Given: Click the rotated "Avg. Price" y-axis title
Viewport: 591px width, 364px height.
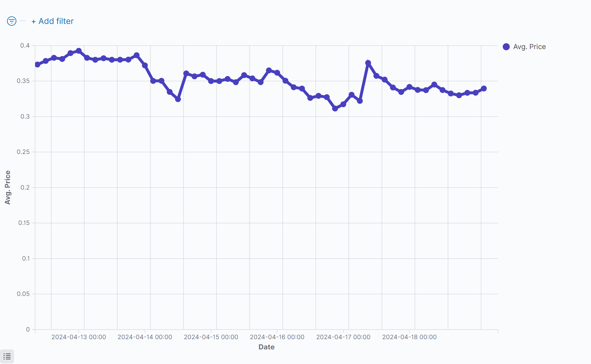Looking at the screenshot, I should [x=8, y=187].
